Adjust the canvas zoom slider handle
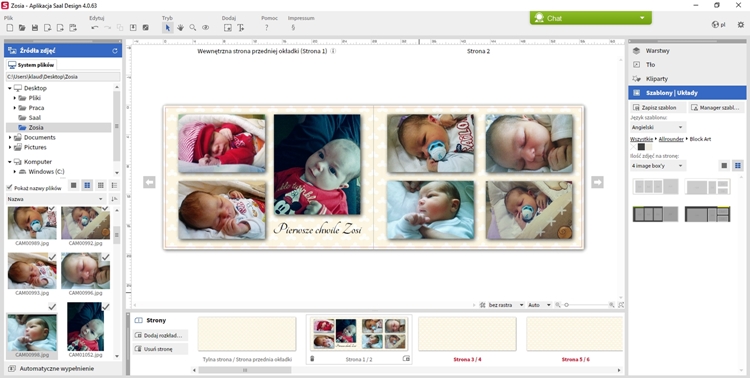Viewport: 750px width, 378px height. 566,305
